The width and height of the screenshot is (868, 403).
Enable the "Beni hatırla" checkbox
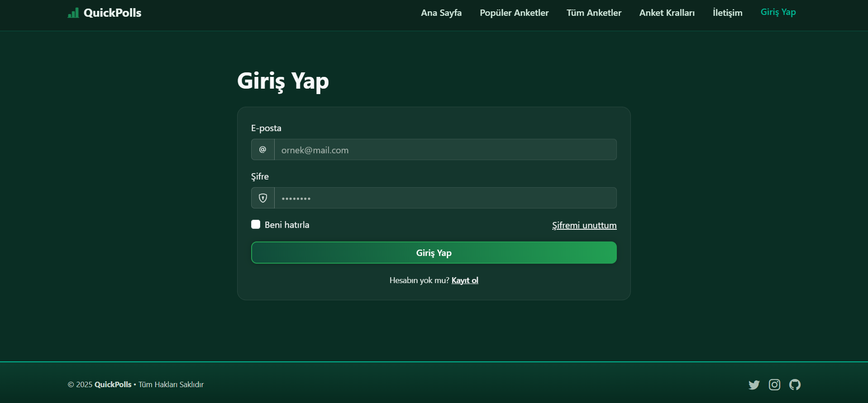click(x=256, y=225)
